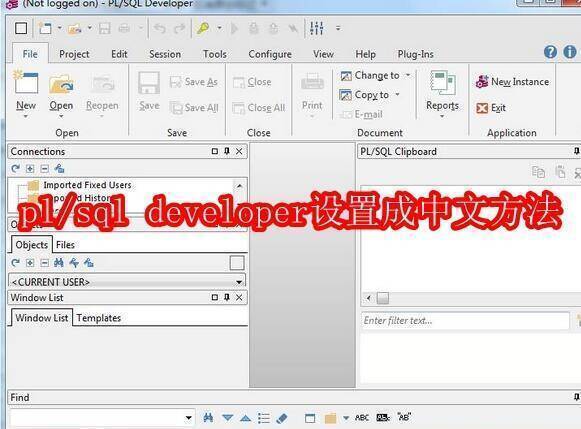Screen dimensions: 581x429
Task: Click New Instance button
Action: 512,82
